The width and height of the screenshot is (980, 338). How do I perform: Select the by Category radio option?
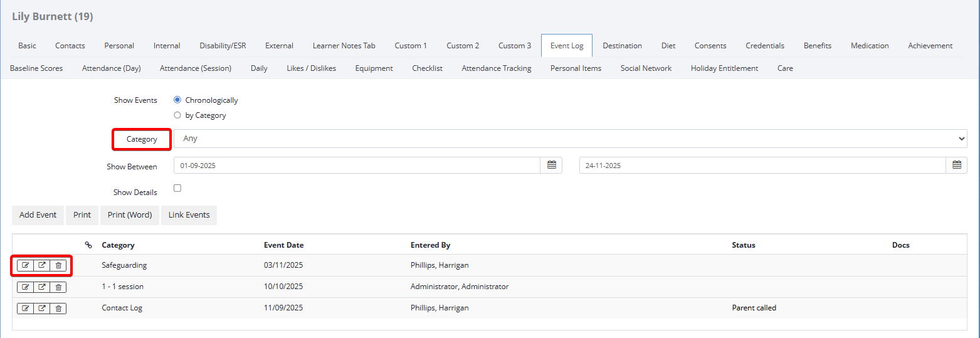pyautogui.click(x=177, y=115)
